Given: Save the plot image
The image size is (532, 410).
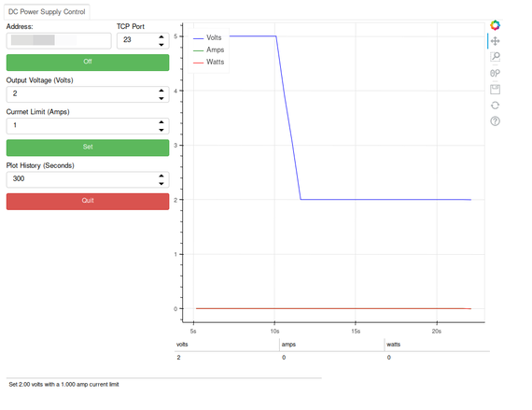Looking at the screenshot, I should 495,90.
